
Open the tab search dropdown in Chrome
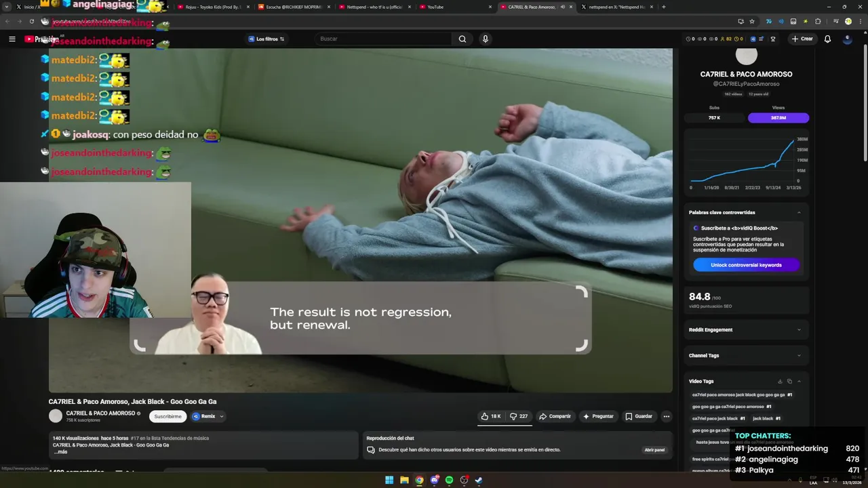coord(7,7)
